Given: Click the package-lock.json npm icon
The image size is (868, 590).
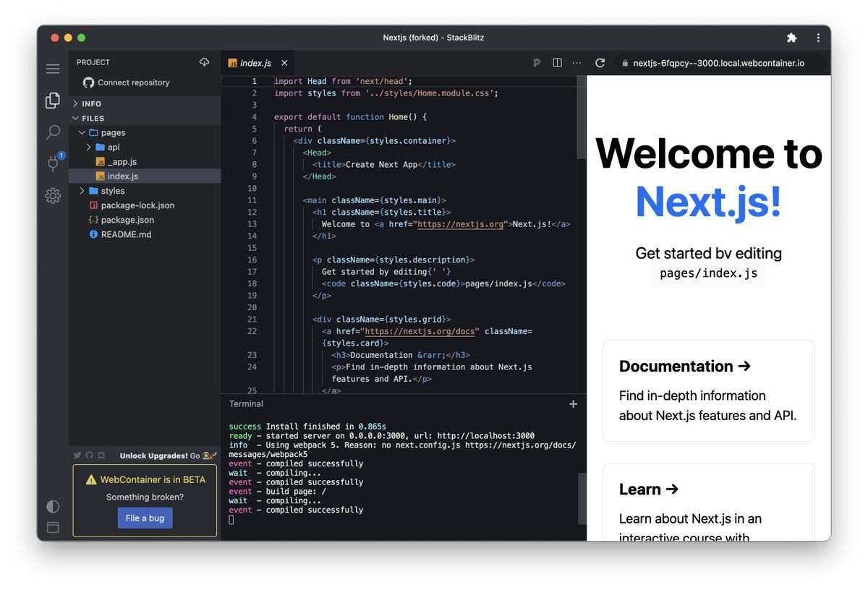Looking at the screenshot, I should pos(93,205).
